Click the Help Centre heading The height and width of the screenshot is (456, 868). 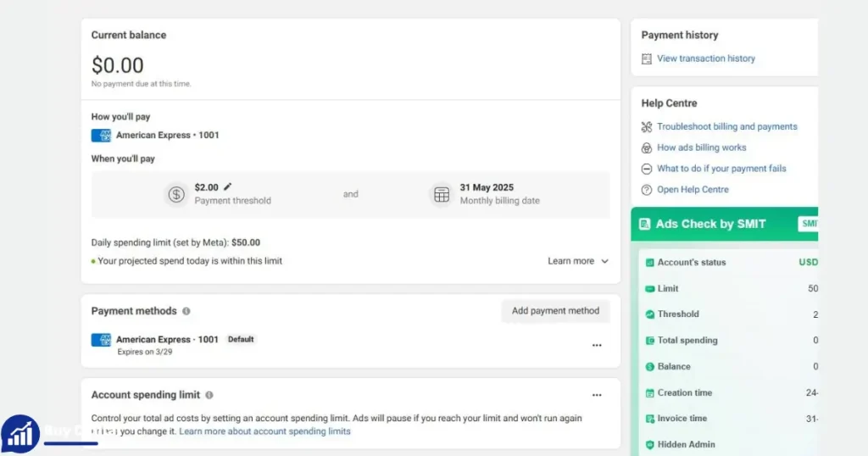[670, 103]
